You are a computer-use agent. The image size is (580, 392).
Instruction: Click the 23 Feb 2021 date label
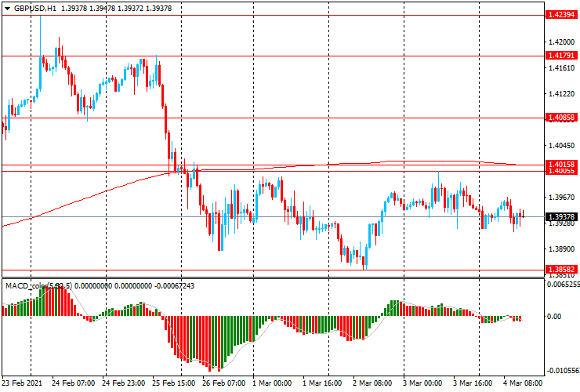coord(22,383)
